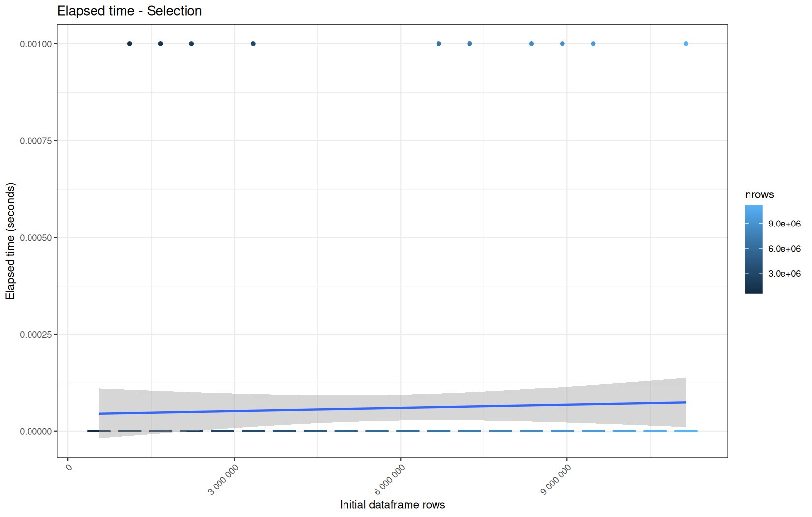Image resolution: width=812 pixels, height=517 pixels.
Task: Click the 'Elapsed time (seconds)' y-axis title
Action: pyautogui.click(x=10, y=241)
